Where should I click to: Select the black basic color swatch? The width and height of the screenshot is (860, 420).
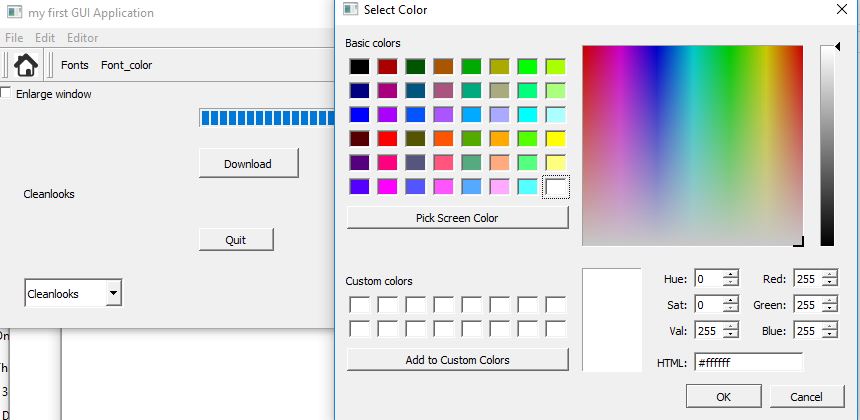click(x=360, y=66)
